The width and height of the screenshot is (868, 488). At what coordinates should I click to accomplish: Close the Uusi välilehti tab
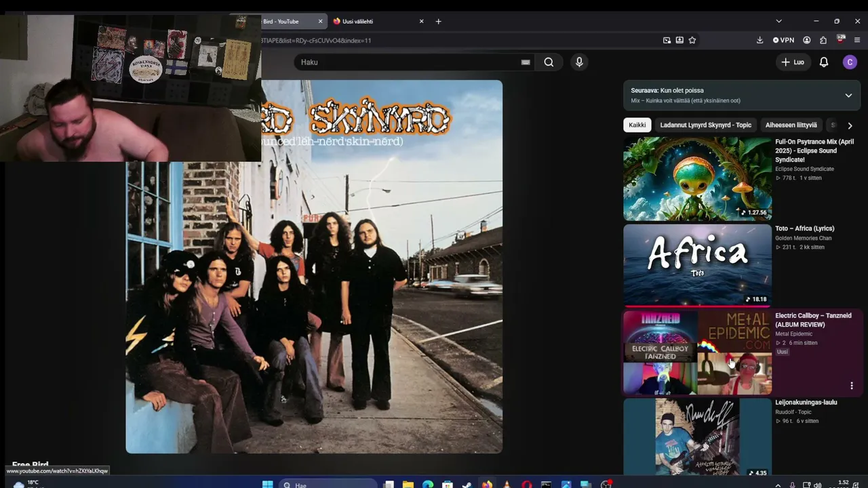421,21
